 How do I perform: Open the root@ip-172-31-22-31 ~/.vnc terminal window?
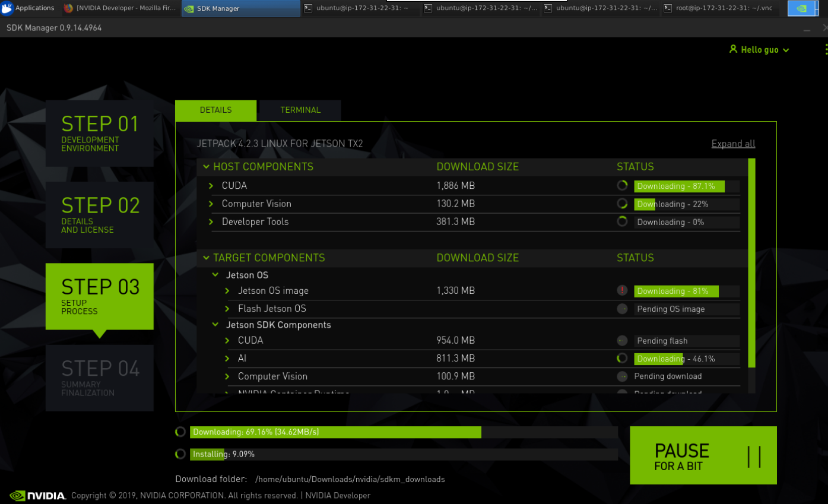point(721,8)
